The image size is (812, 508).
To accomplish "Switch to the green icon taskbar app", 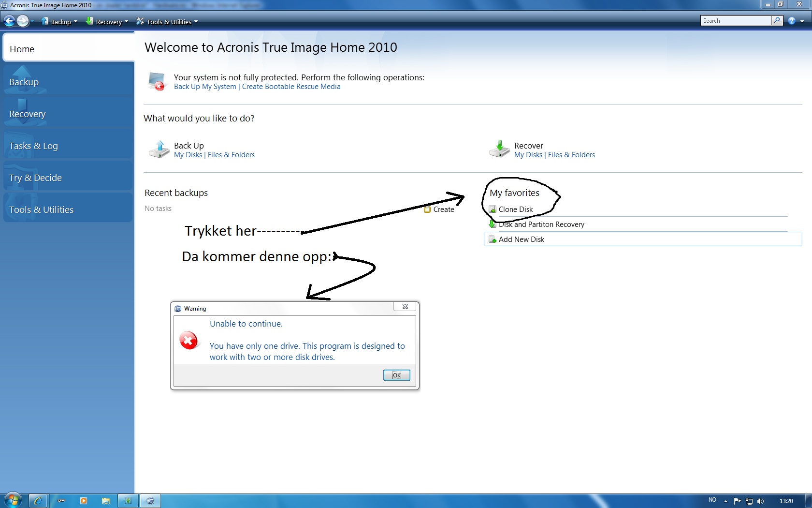I will (128, 501).
